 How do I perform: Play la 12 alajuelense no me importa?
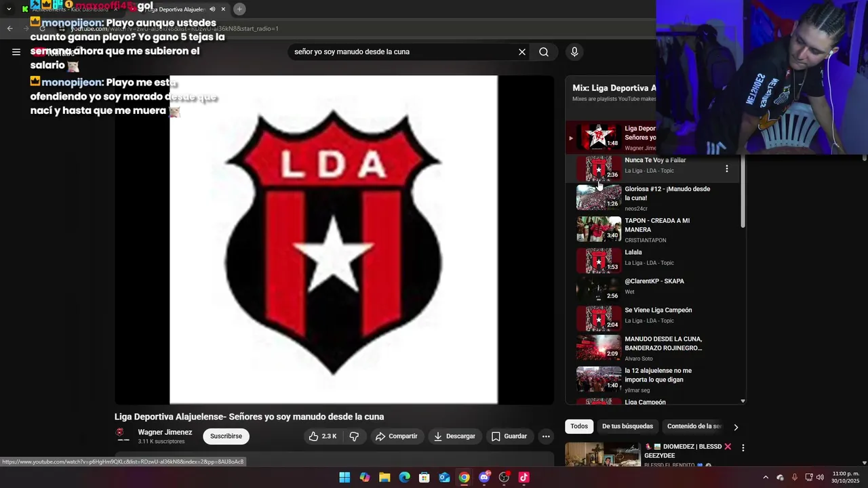[651, 380]
